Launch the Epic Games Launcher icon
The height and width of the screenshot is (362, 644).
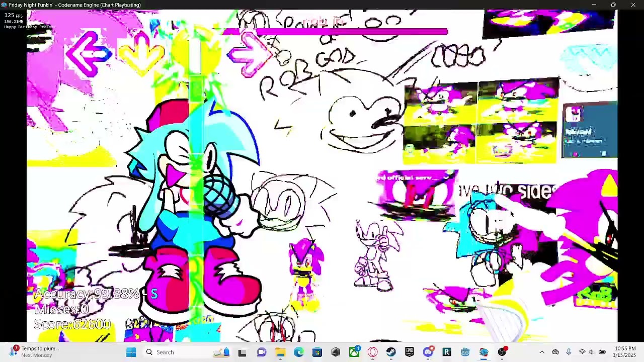(x=410, y=352)
